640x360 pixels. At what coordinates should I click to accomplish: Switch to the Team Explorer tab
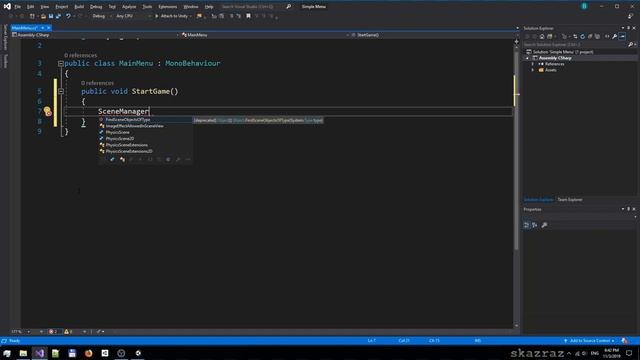(x=570, y=200)
